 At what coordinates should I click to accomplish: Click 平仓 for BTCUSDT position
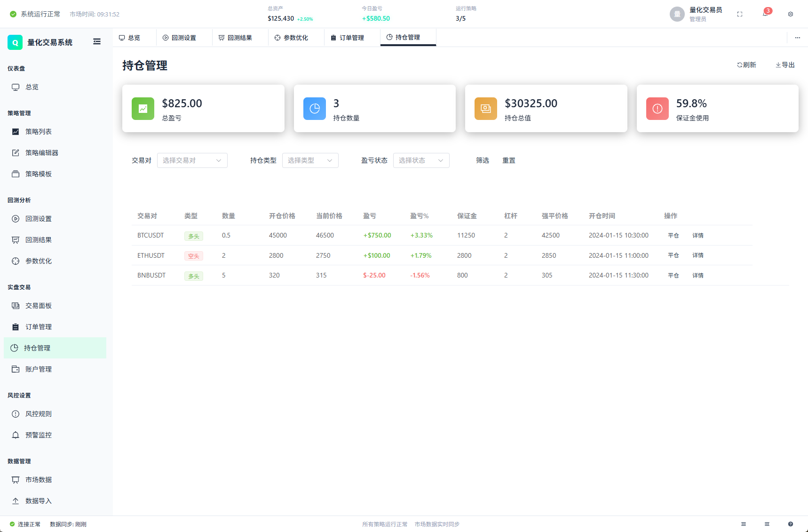pos(673,236)
